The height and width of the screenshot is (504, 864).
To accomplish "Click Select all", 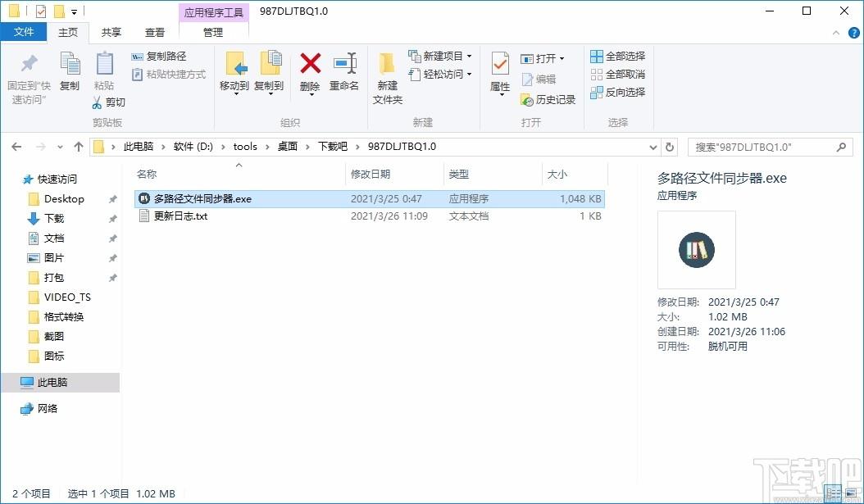I will 617,57.
